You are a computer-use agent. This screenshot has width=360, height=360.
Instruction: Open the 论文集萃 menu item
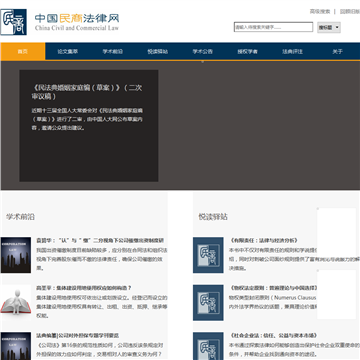click(68, 52)
